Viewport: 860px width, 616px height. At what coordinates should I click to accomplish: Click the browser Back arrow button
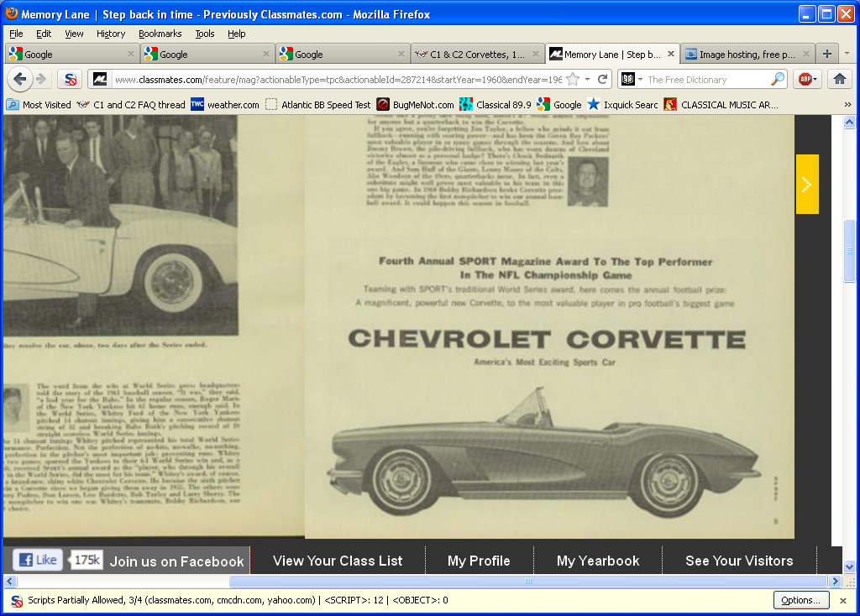19,79
